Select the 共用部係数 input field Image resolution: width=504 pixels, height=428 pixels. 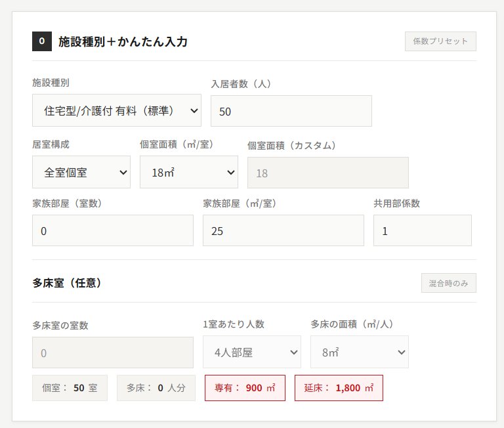423,230
